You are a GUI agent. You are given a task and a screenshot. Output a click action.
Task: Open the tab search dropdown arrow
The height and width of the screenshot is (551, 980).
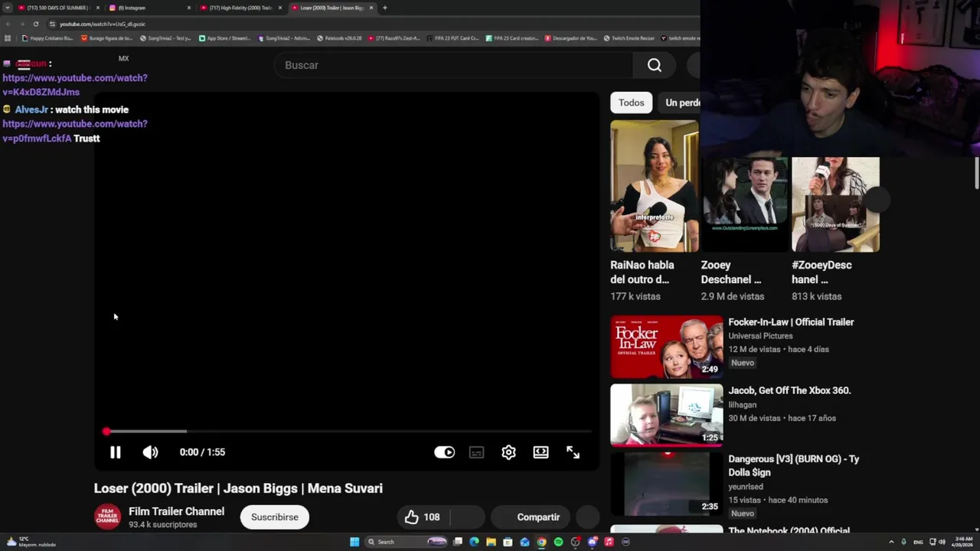click(x=8, y=8)
